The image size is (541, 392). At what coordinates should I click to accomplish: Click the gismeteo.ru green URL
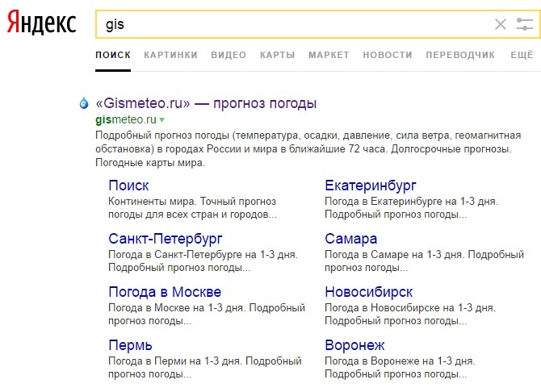[126, 119]
